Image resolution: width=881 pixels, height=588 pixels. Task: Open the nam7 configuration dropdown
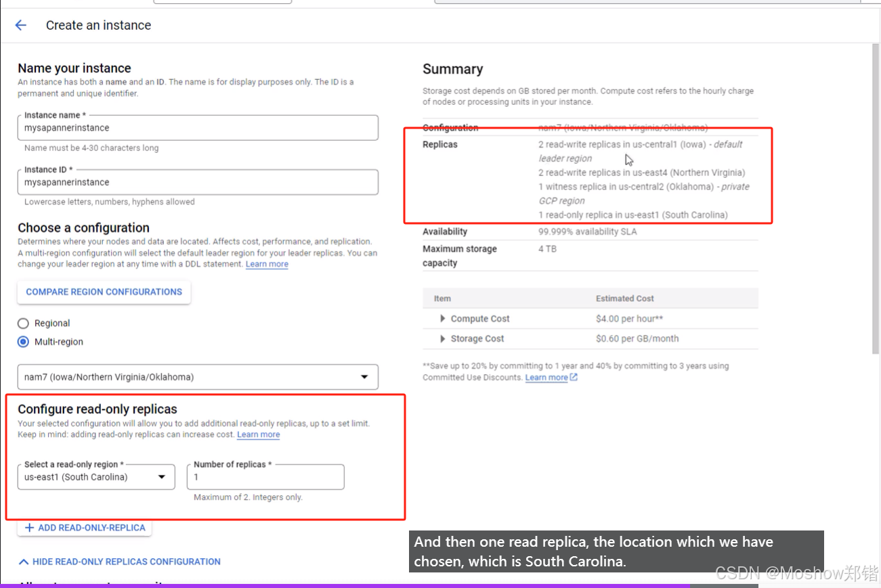[x=198, y=377]
